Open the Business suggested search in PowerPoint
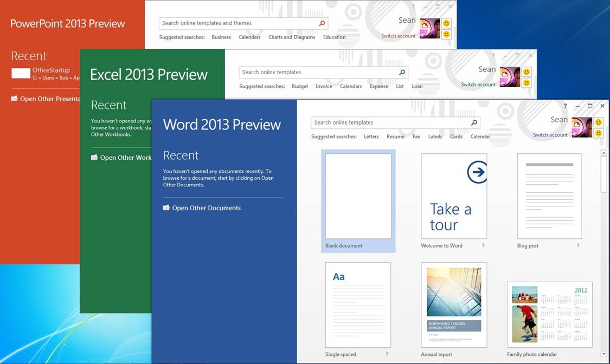Viewport: 610px width, 364px height. (x=221, y=37)
